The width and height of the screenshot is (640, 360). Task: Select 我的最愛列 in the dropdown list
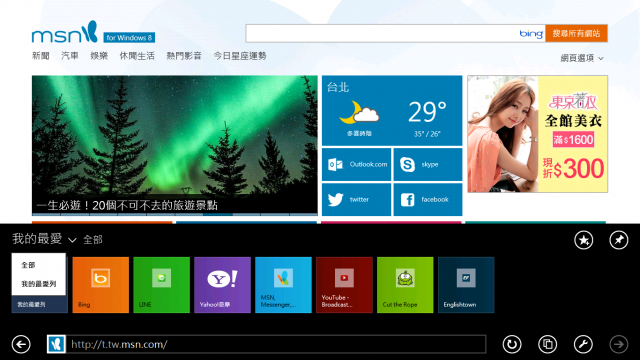click(38, 284)
